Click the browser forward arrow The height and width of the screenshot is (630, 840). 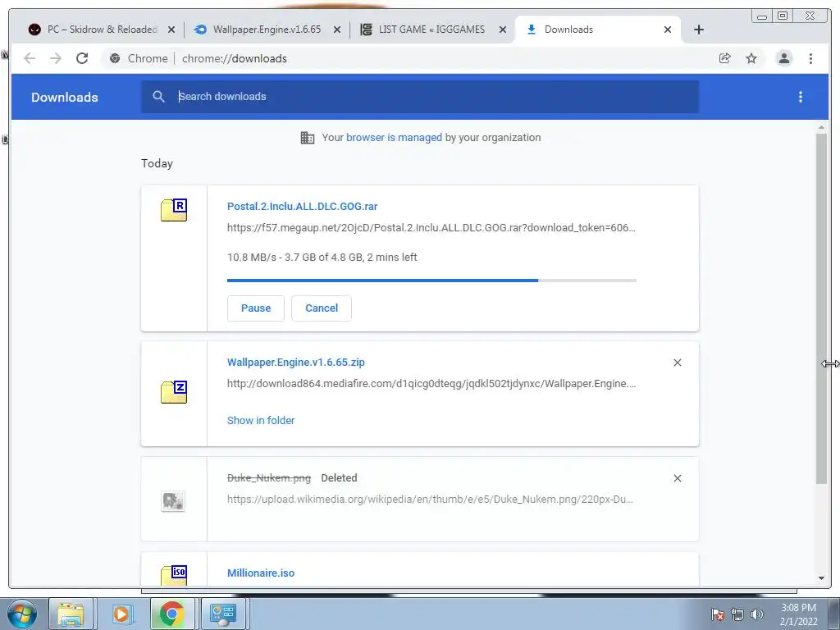pos(56,58)
